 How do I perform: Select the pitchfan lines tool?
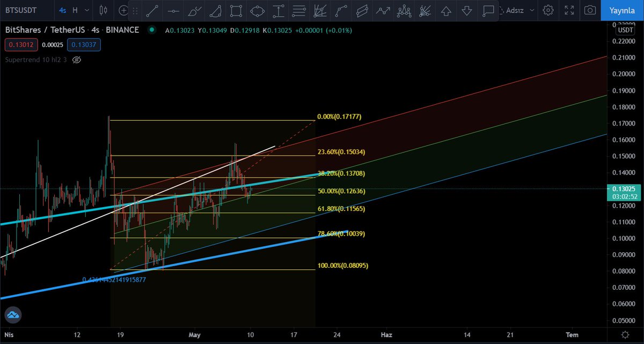point(425,10)
